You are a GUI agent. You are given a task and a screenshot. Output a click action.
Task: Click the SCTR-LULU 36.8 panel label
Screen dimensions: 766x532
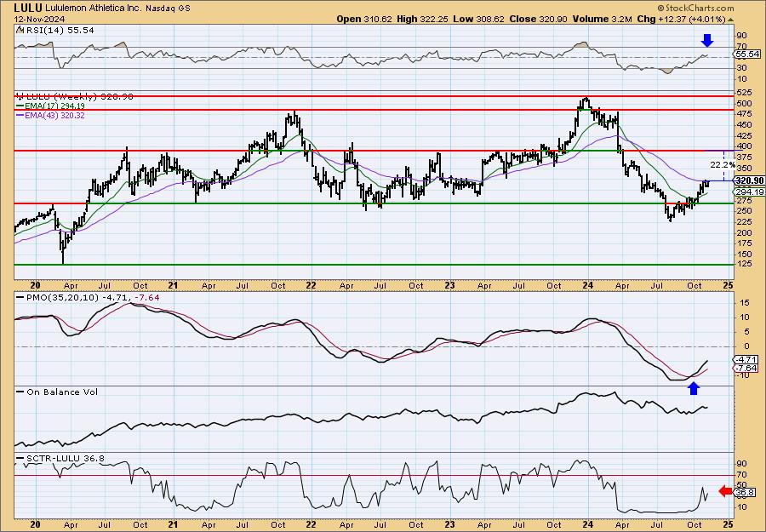[65, 458]
